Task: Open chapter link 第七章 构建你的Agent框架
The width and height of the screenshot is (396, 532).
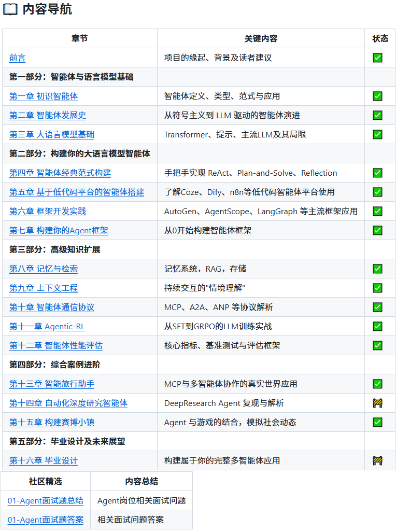Action: 59,231
